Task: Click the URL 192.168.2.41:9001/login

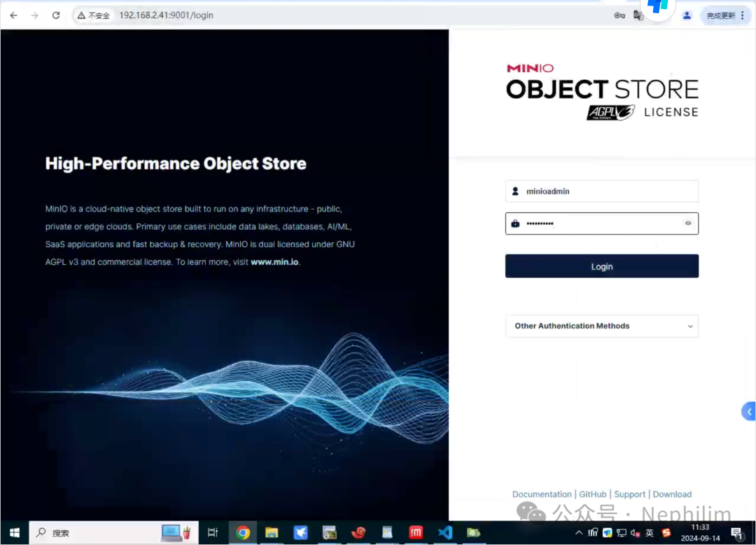Action: click(x=166, y=15)
